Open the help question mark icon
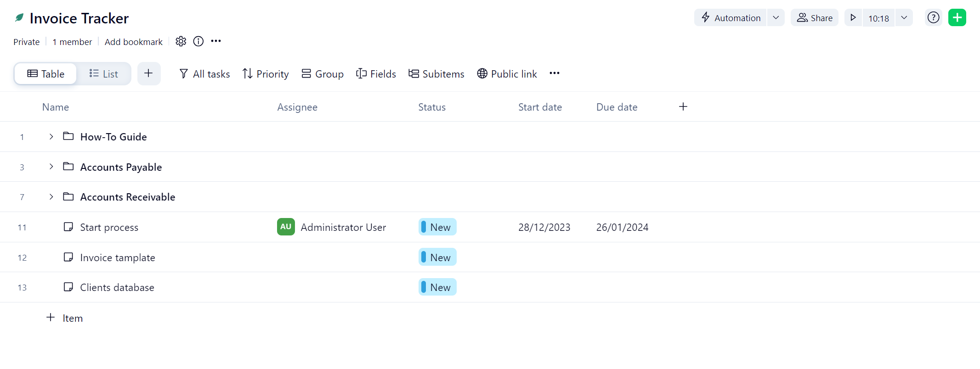 [933, 18]
